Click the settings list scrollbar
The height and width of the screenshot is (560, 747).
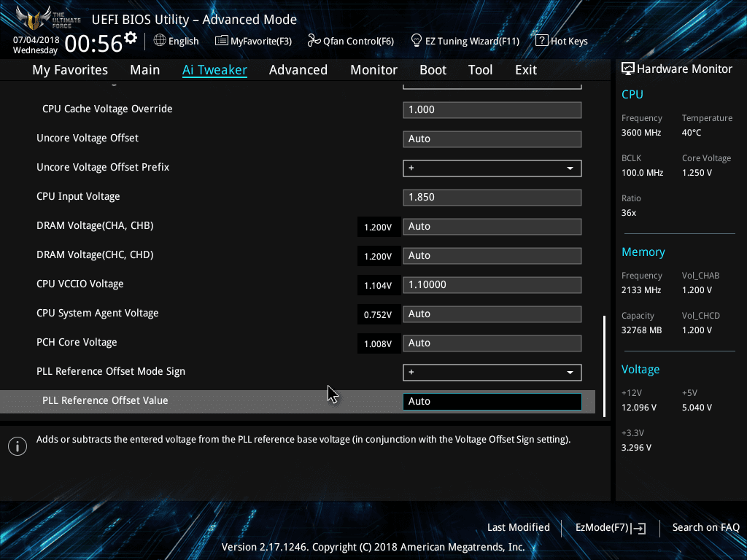click(x=605, y=366)
